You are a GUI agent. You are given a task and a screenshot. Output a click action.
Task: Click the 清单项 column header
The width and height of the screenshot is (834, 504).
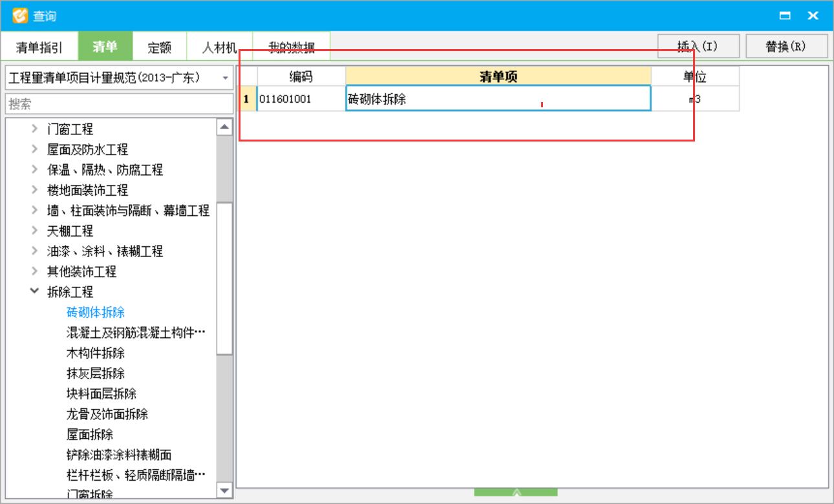pyautogui.click(x=498, y=76)
